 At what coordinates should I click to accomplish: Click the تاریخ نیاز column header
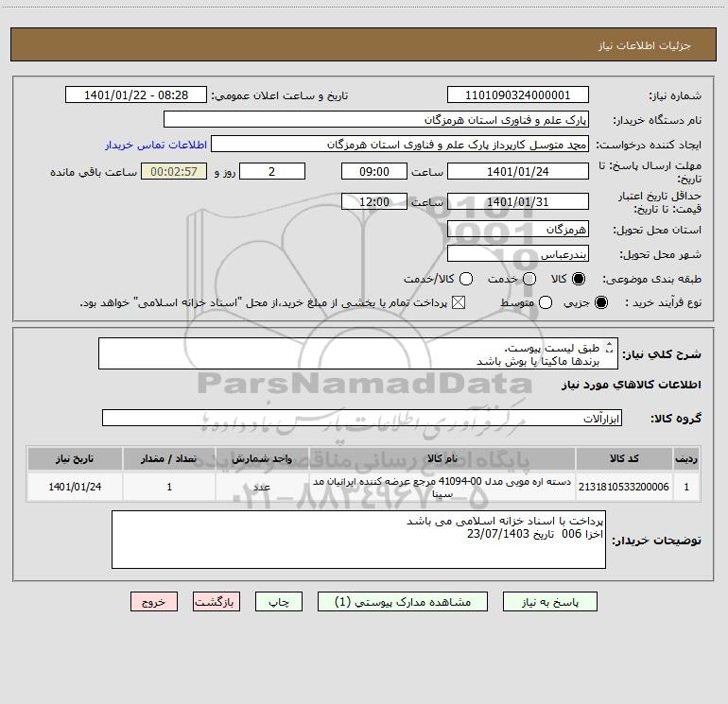click(75, 458)
